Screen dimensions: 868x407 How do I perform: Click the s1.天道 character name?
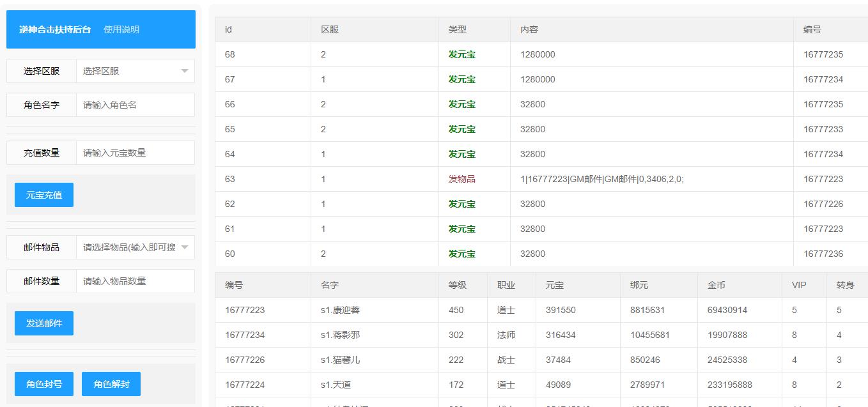pyautogui.click(x=336, y=385)
